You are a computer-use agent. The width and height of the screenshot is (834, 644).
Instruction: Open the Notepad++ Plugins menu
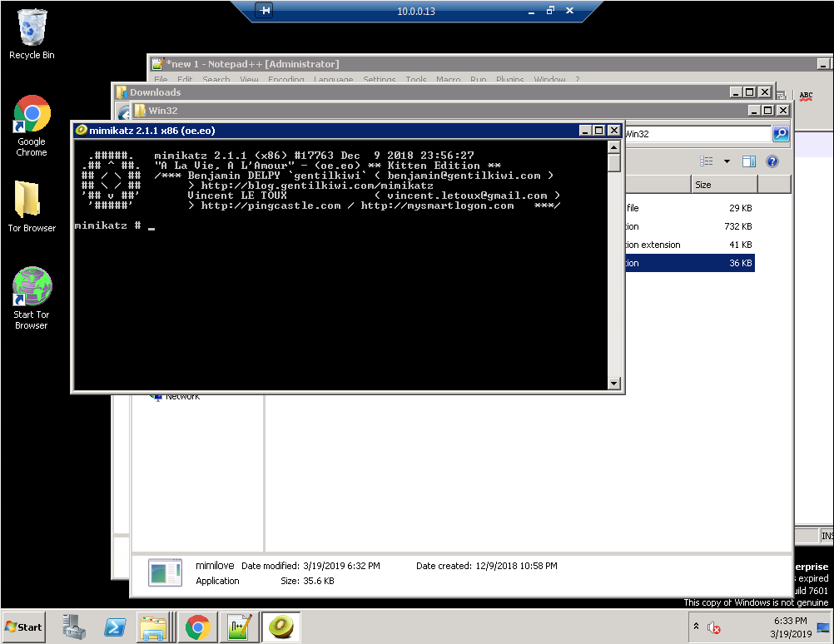(x=510, y=80)
